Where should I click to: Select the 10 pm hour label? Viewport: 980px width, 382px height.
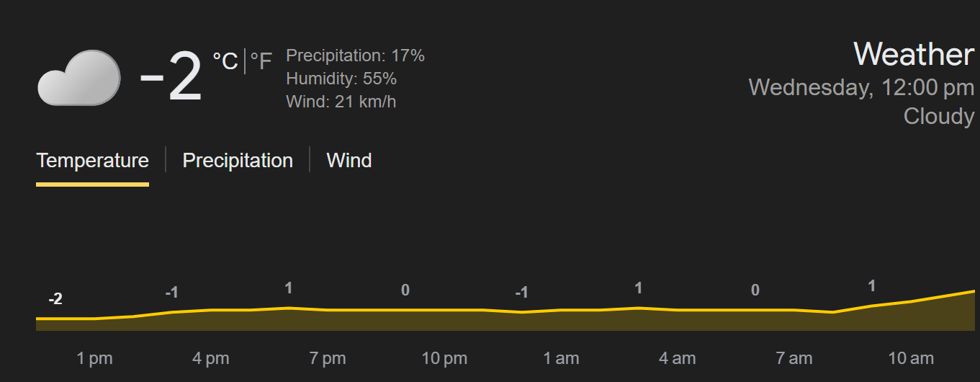coord(444,358)
